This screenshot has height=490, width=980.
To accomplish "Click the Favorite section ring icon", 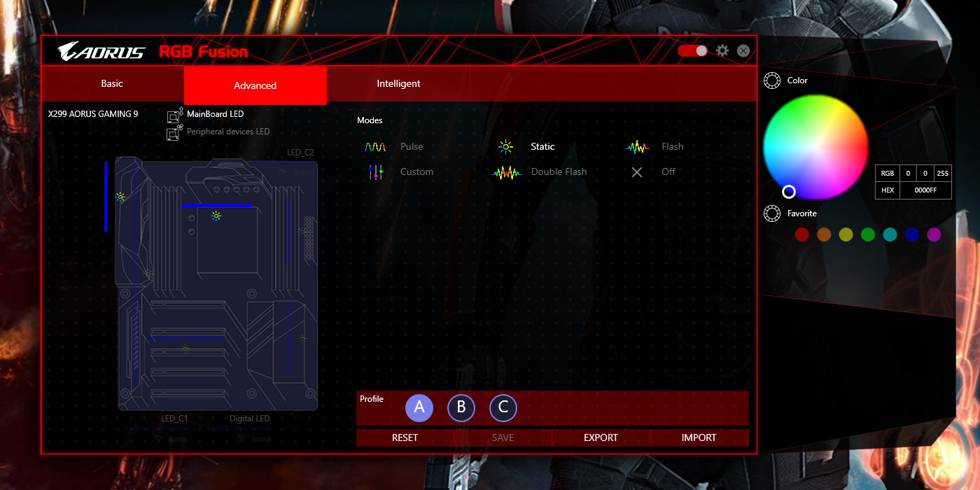I will click(772, 214).
